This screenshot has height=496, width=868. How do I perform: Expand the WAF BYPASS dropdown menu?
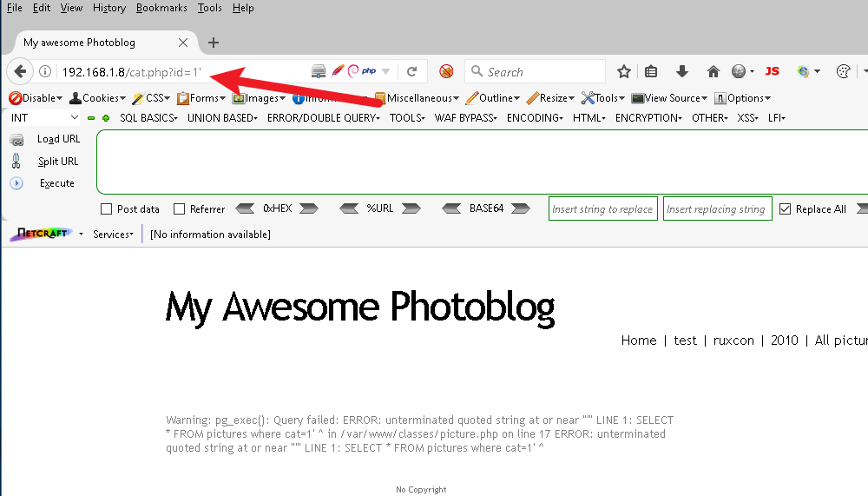(465, 118)
